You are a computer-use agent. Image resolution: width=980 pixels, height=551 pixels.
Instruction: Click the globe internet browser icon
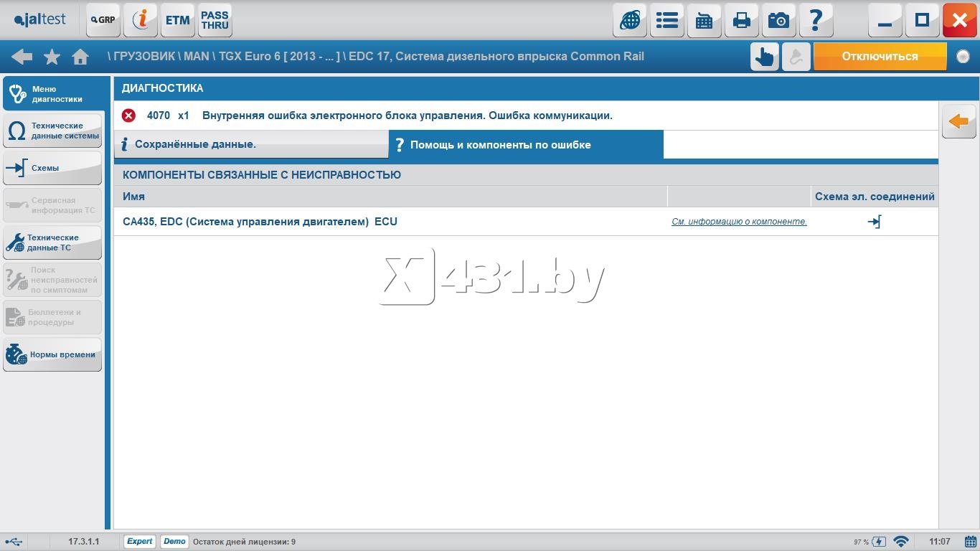[x=630, y=20]
